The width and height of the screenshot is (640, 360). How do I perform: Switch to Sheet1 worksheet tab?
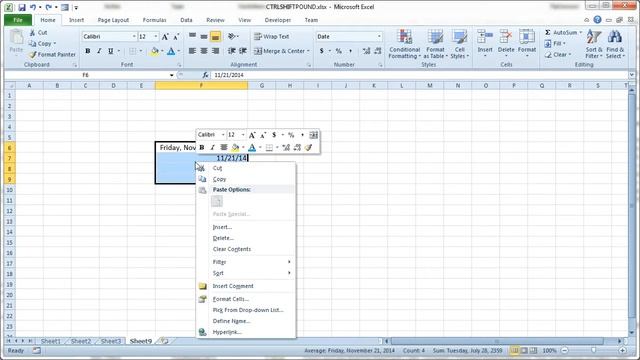pyautogui.click(x=51, y=341)
